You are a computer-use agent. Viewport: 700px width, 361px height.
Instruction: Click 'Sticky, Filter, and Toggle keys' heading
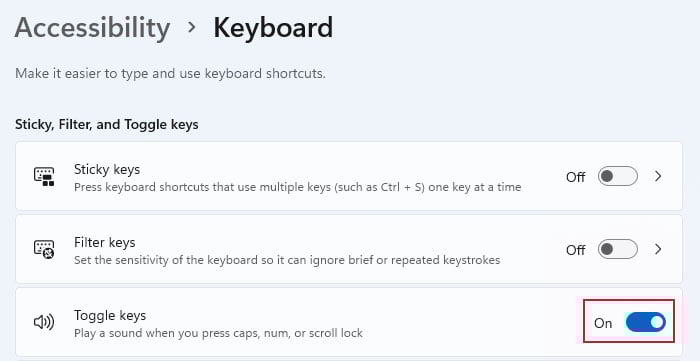click(x=107, y=124)
